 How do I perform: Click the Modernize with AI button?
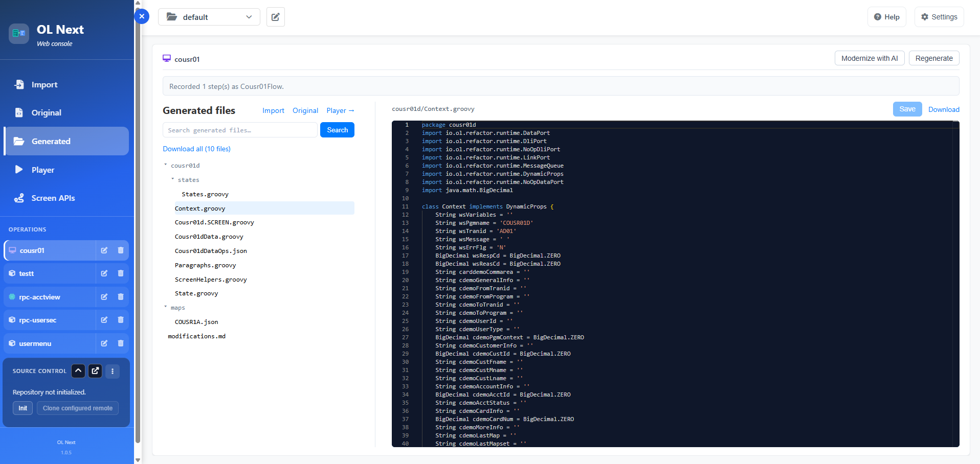pyautogui.click(x=870, y=58)
